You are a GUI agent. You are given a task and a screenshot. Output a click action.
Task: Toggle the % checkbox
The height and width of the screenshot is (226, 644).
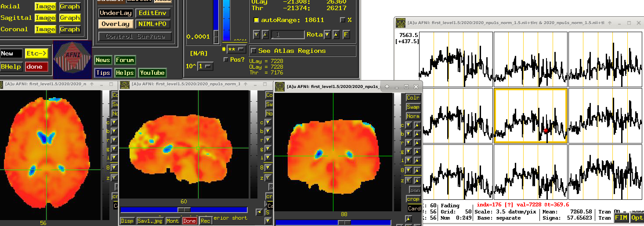point(342,20)
